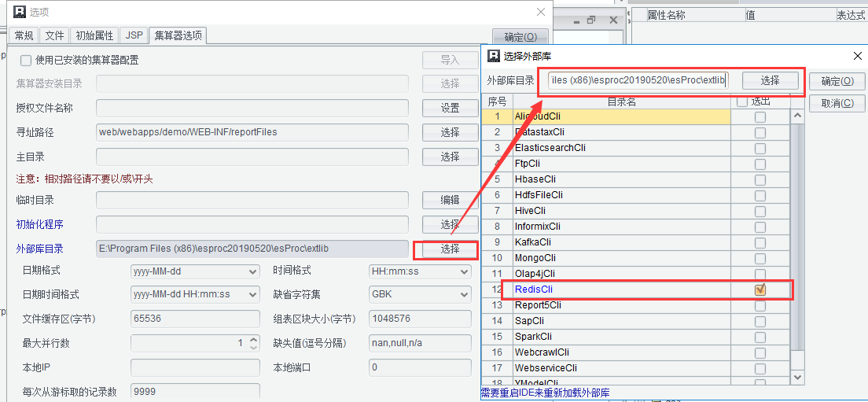Enable 使用已安装的集算器配置 checkbox
868x402 pixels.
pyautogui.click(x=26, y=61)
